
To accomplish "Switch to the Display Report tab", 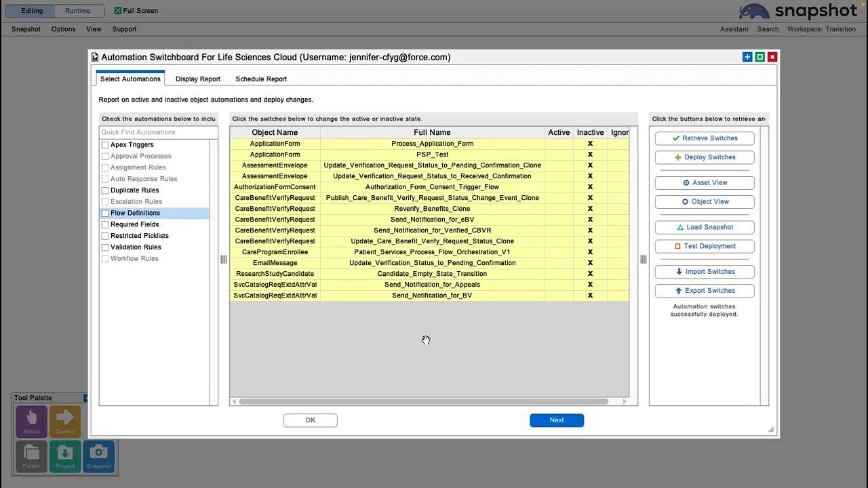I will point(198,79).
